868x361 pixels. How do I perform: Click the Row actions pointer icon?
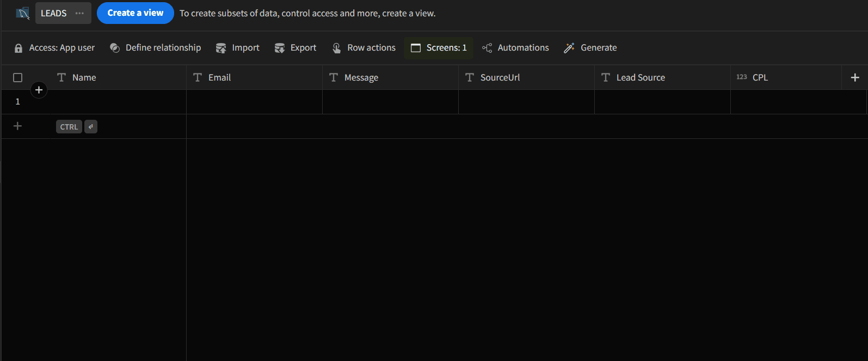click(337, 48)
